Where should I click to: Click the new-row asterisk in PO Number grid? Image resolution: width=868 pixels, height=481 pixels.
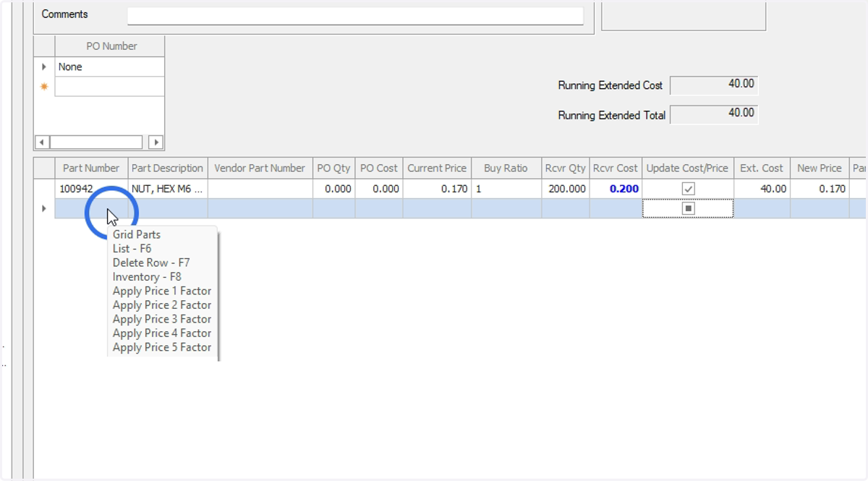tap(44, 87)
